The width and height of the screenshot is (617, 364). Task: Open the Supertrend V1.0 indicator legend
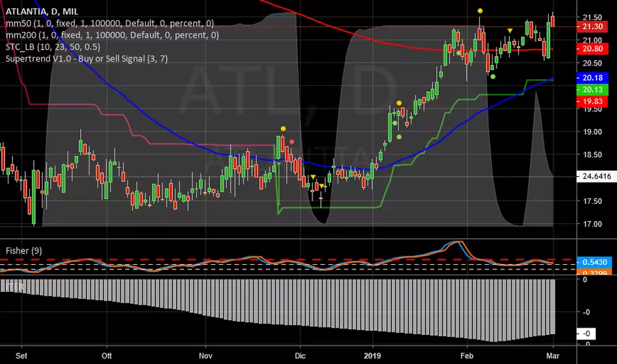pos(87,59)
